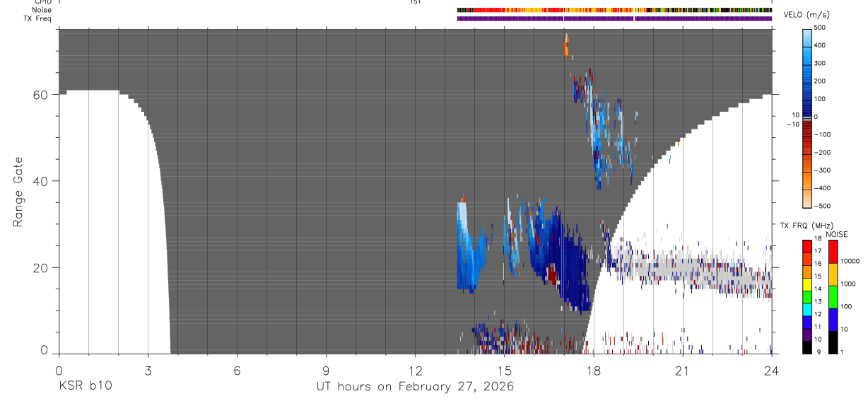Click the multicolored Noise bar at top

tap(614, 10)
